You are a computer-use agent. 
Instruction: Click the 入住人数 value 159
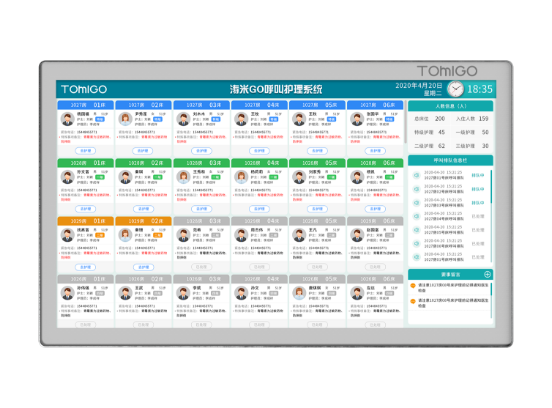483,119
